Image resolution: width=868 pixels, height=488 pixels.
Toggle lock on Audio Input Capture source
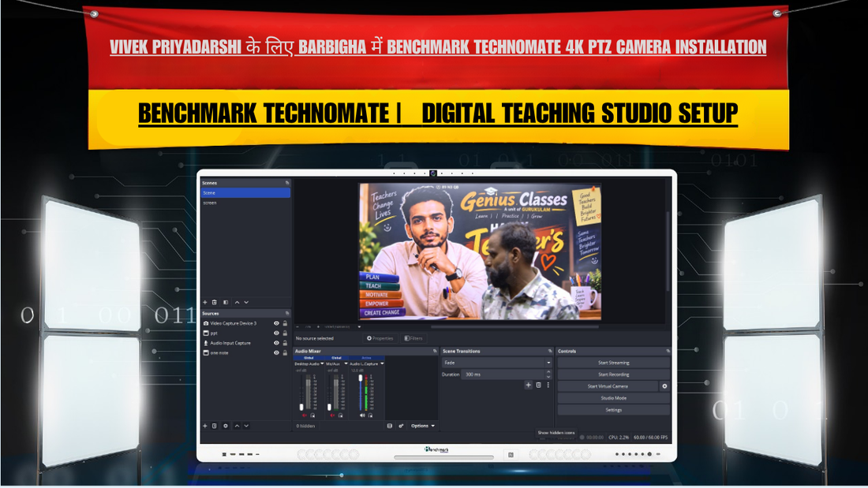coord(285,343)
